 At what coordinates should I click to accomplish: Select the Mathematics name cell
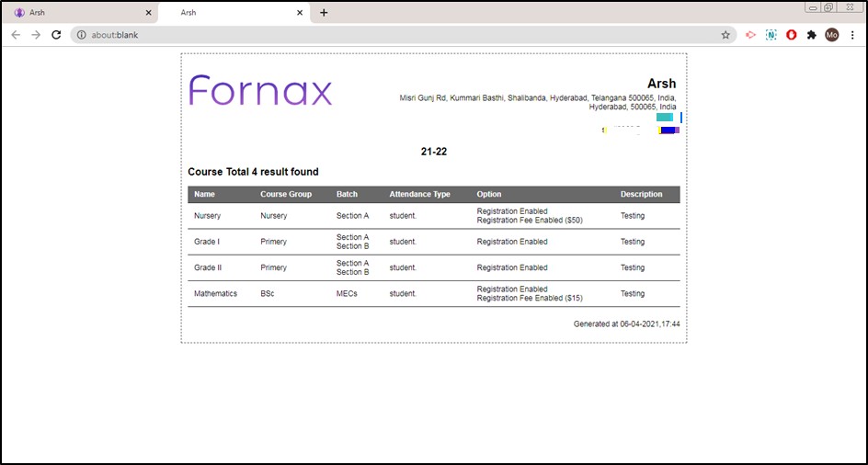click(x=215, y=294)
